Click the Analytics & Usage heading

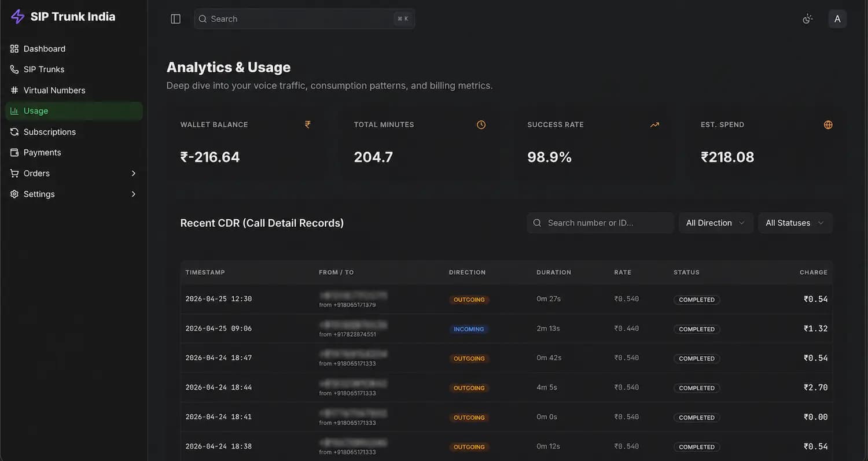tap(229, 68)
